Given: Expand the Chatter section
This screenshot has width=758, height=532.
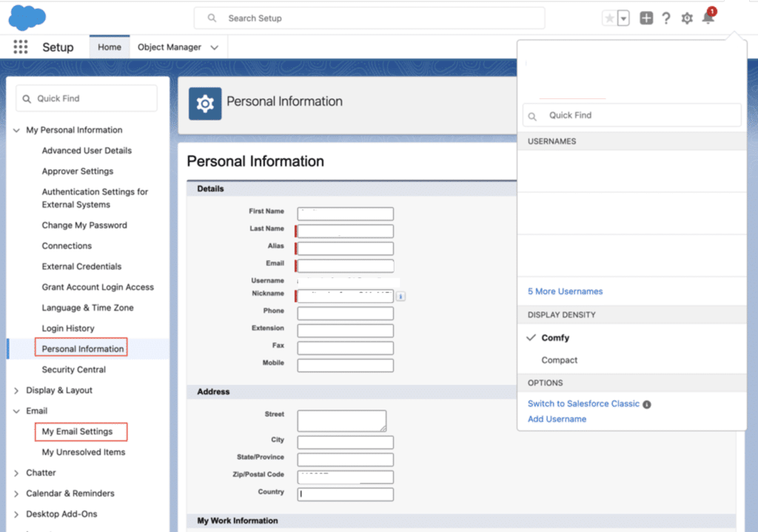Looking at the screenshot, I should [17, 473].
